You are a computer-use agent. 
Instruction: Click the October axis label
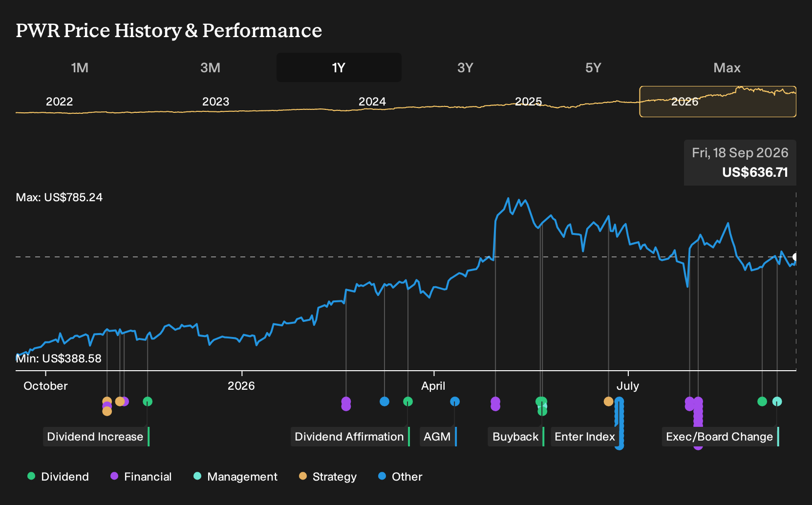(45, 386)
